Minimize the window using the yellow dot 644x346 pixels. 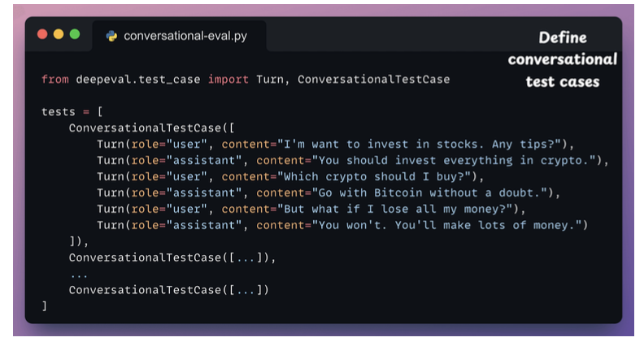[59, 34]
